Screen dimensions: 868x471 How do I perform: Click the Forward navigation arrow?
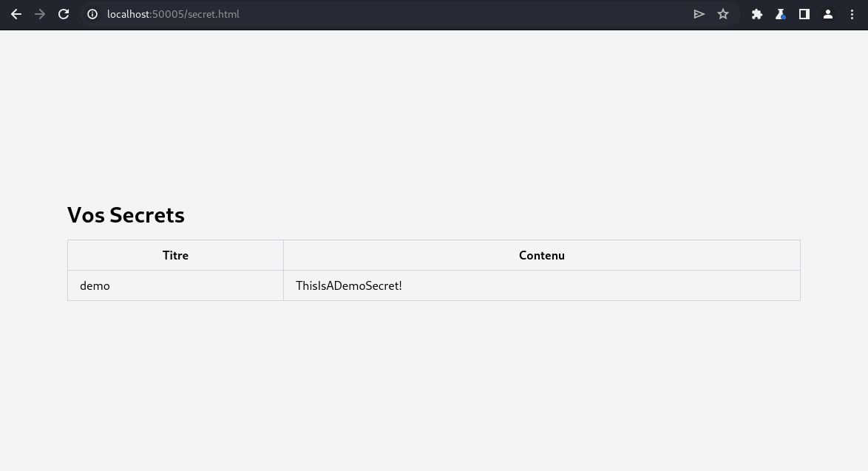tap(40, 14)
